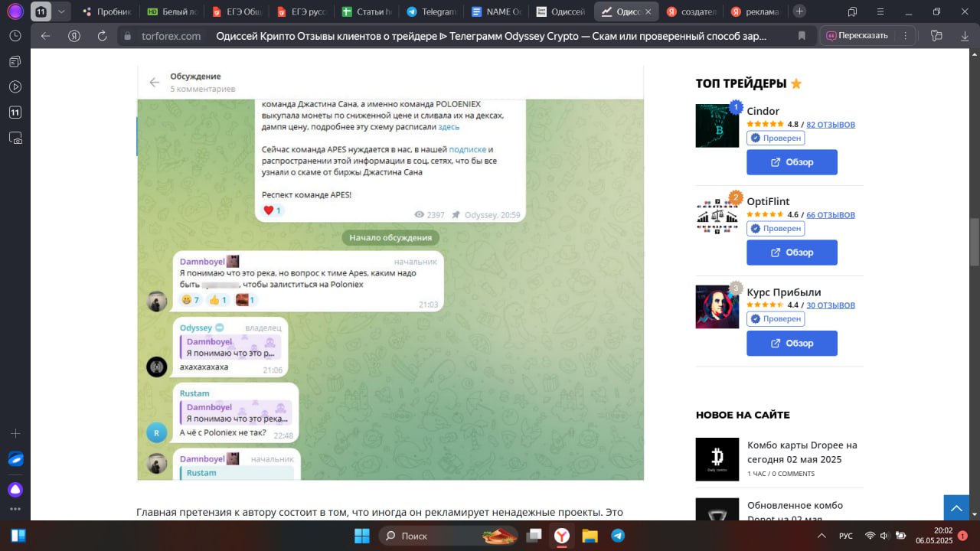Click the page vertical scrollbar thumb
The image size is (980, 551).
975,241
